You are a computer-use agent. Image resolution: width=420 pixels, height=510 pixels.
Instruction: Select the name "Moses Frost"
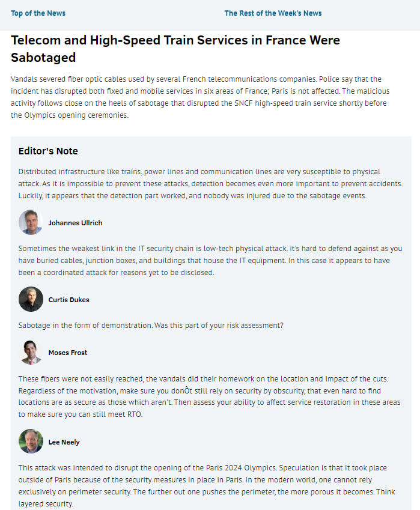click(x=67, y=353)
